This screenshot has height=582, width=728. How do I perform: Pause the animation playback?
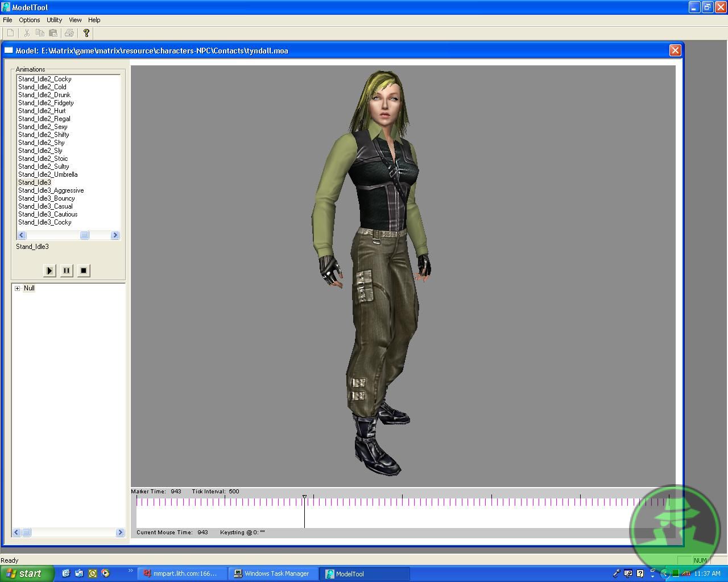click(x=67, y=271)
